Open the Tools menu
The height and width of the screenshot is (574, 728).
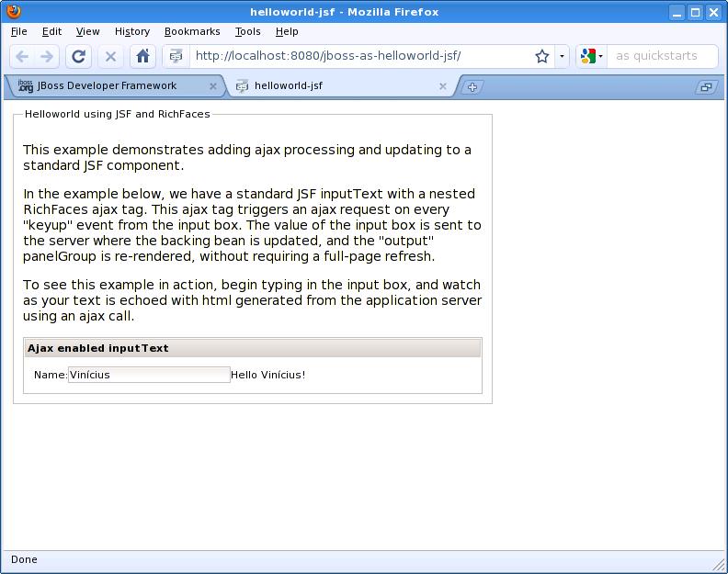point(247,31)
